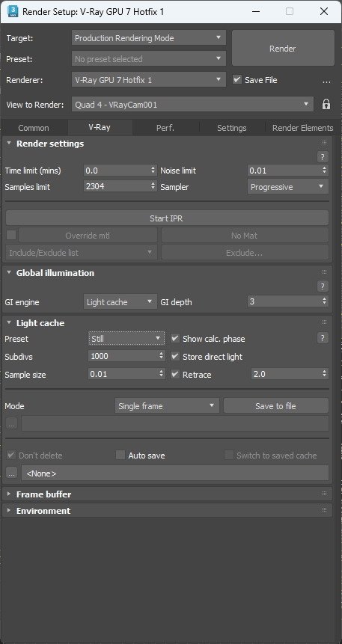Switch to the Common tab
The image size is (342, 644).
[34, 128]
